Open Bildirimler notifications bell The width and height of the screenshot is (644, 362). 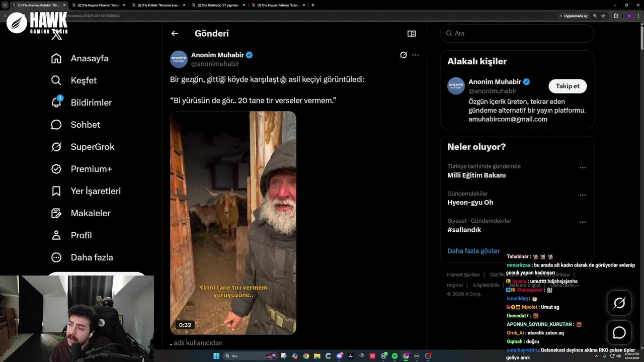click(82, 103)
